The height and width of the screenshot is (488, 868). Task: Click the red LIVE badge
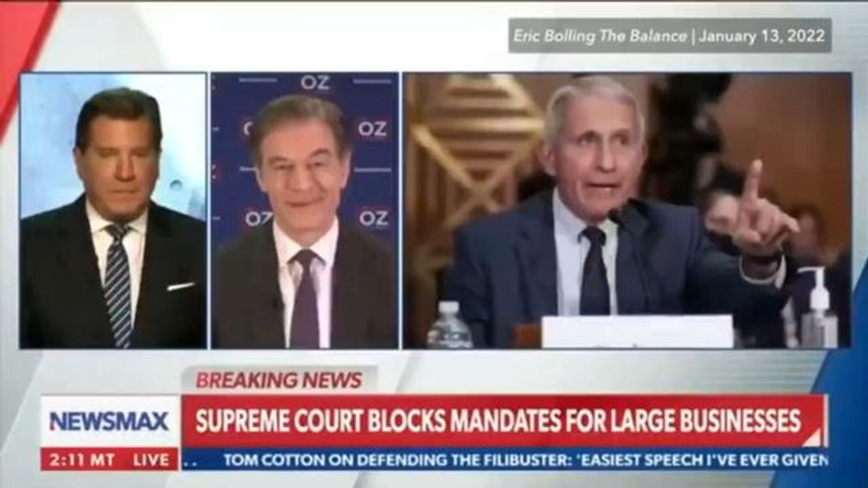click(x=151, y=459)
